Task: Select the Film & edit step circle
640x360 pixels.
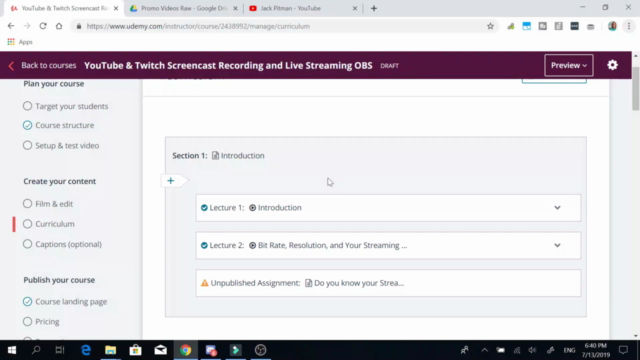Action: click(x=27, y=204)
